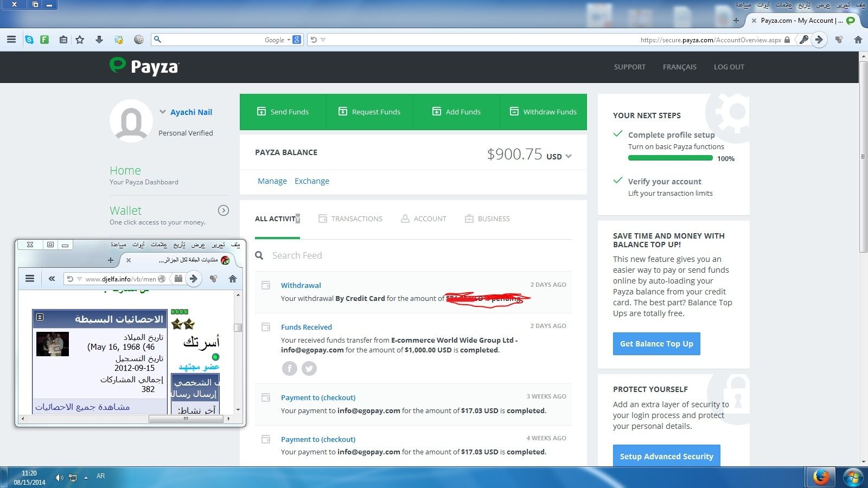Screen dimensions: 868x488
Task: Open the Withdrawal activity entry
Action: pos(301,285)
